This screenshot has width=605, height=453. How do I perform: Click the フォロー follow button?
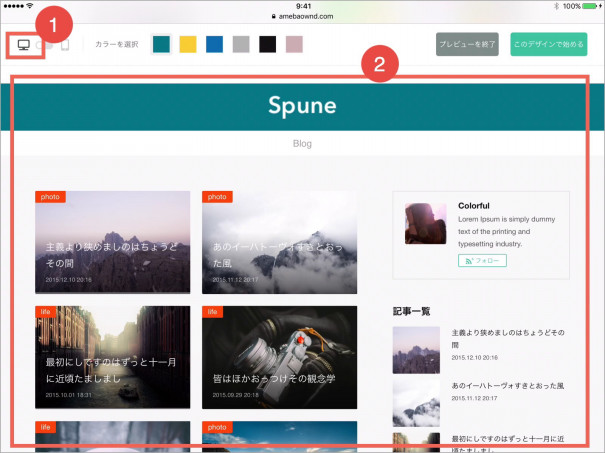coord(483,260)
